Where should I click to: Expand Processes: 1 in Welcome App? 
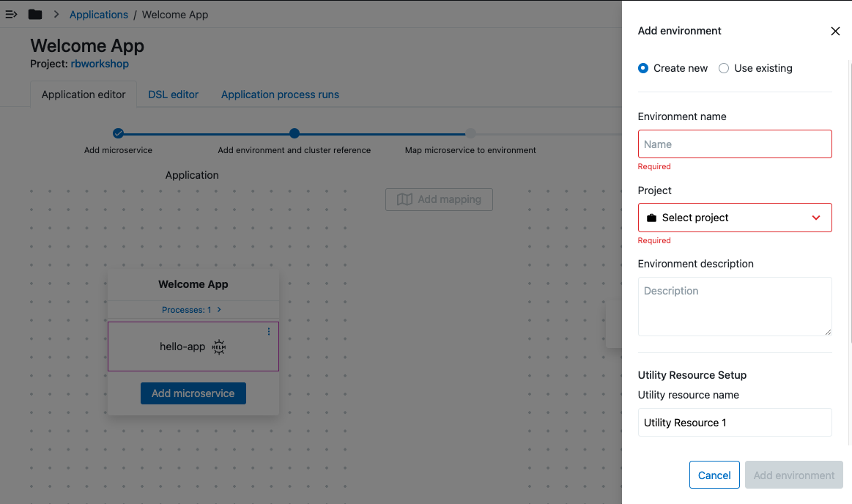(x=192, y=310)
